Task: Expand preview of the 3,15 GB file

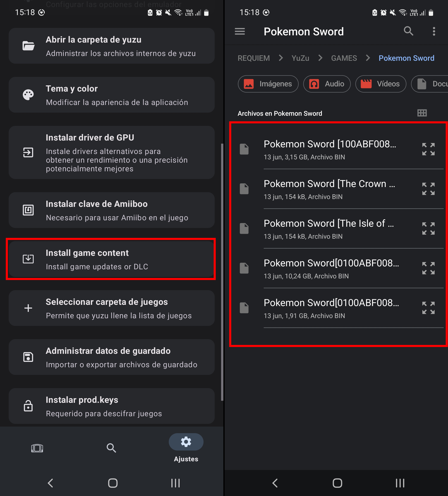Action: pyautogui.click(x=428, y=149)
